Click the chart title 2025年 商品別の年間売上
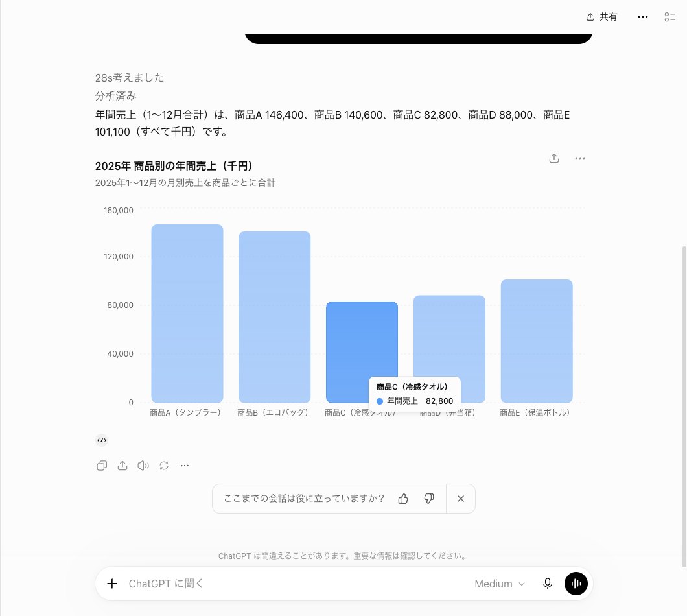The image size is (687, 616). [x=174, y=166]
